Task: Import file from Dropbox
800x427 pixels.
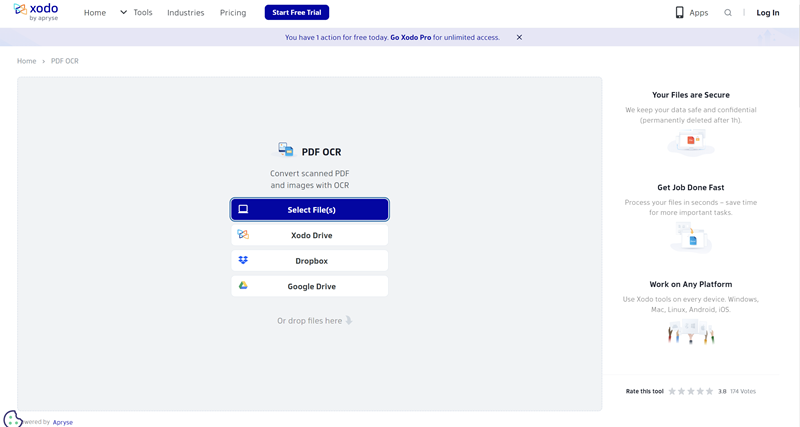Action: 310,261
